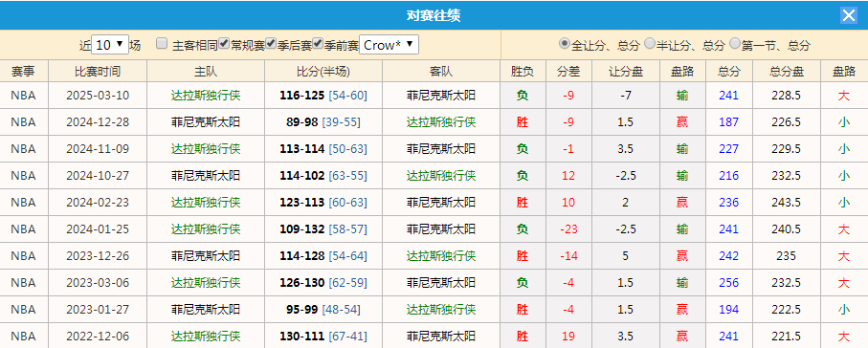Uncheck the 常规赛 checkbox
The image size is (868, 348).
click(x=224, y=43)
